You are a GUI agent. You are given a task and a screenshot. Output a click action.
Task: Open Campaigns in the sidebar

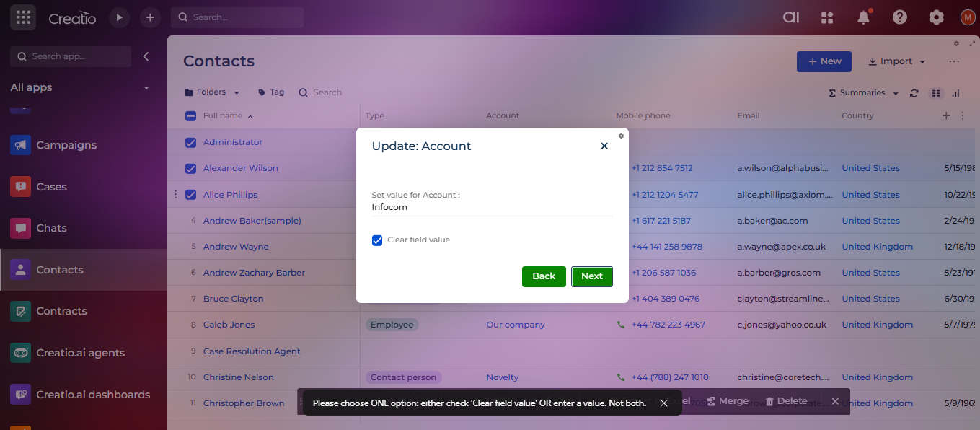click(x=66, y=145)
